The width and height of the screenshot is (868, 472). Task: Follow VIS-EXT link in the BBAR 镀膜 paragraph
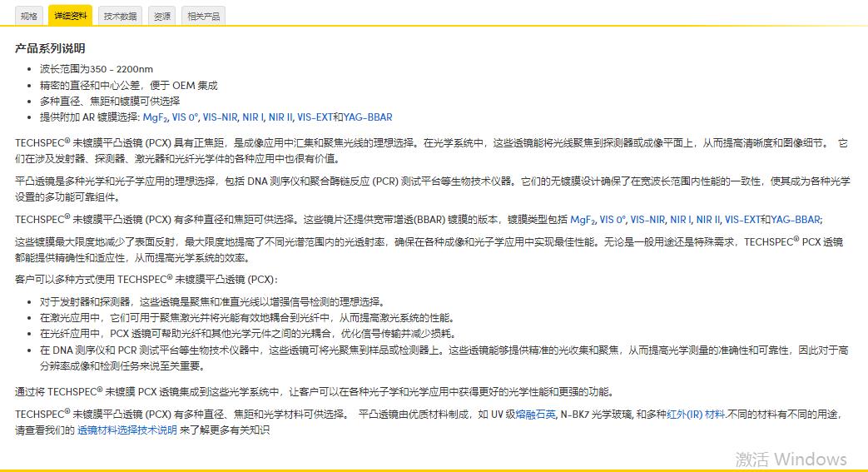(x=743, y=220)
